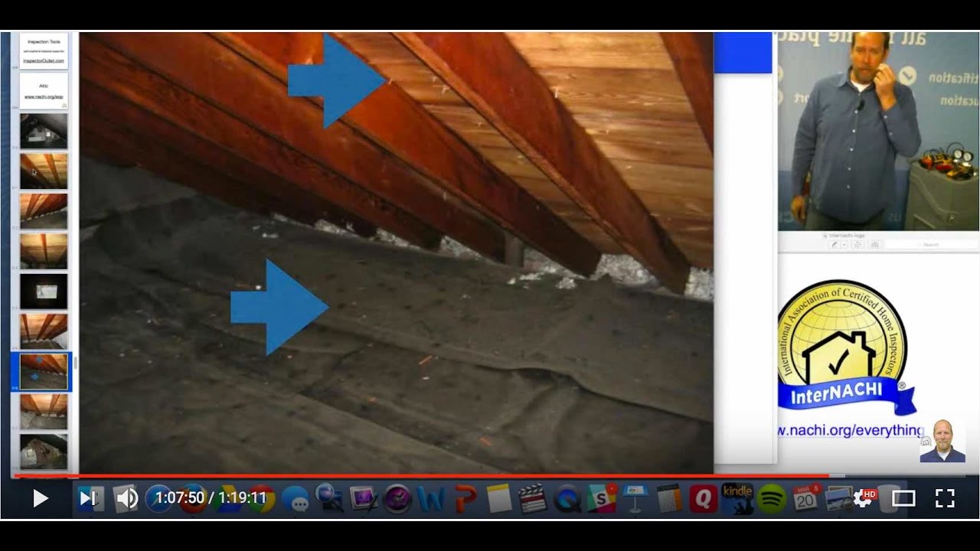Screen dimensions: 980x551
Task: Skip to the next video
Action: coord(88,499)
